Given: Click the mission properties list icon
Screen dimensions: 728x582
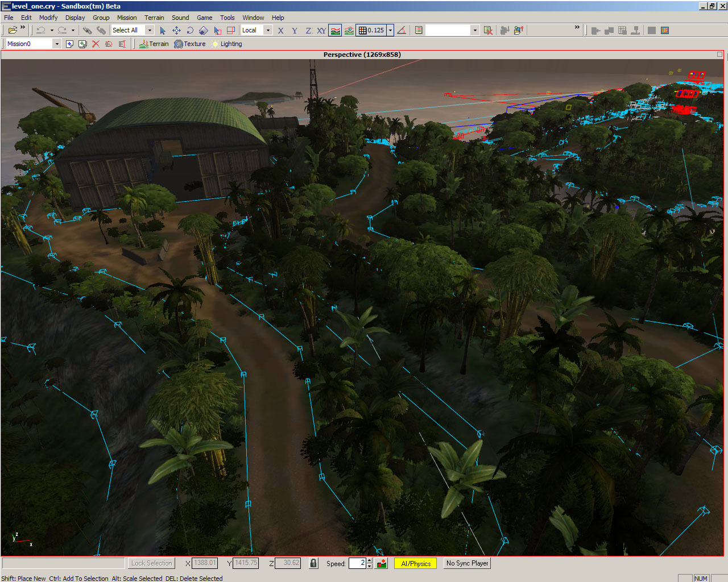Looking at the screenshot, I should click(x=122, y=44).
